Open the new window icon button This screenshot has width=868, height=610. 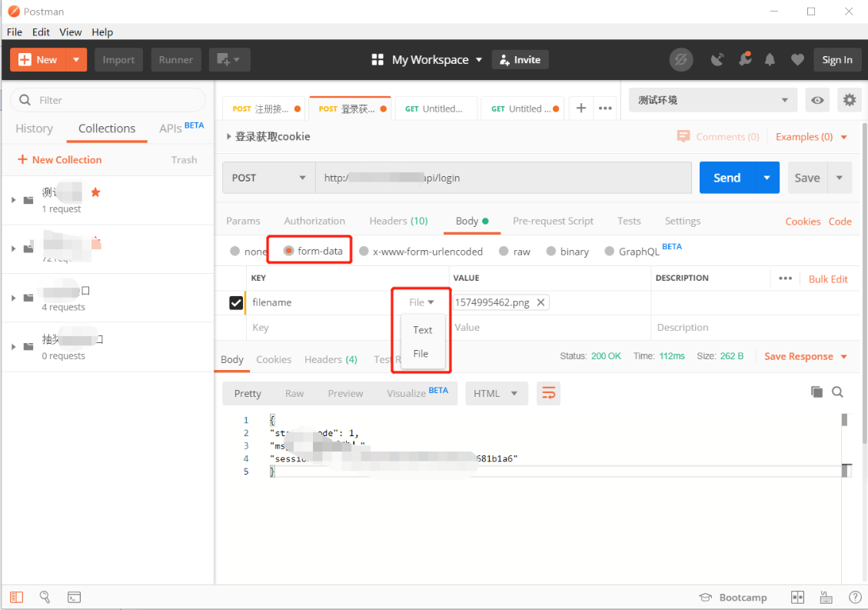(229, 60)
